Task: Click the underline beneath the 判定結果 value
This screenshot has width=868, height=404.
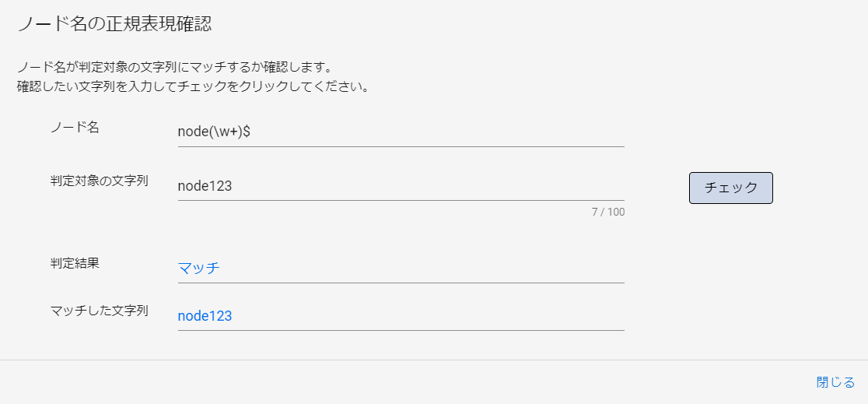Action: [401, 283]
